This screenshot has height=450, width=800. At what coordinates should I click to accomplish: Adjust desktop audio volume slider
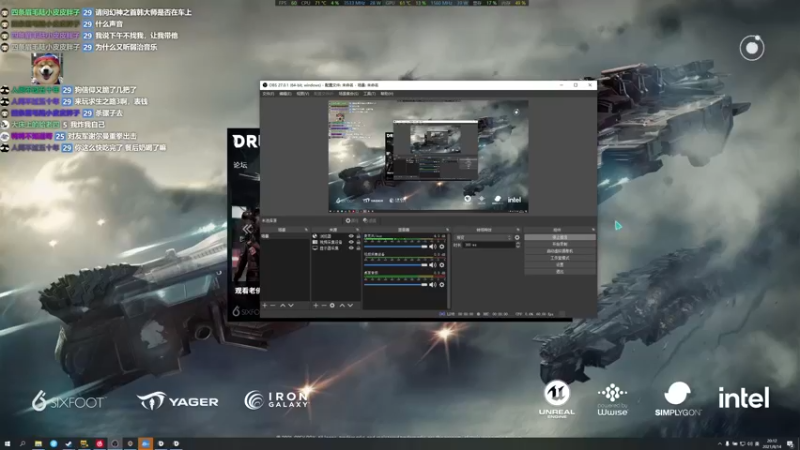pos(395,285)
